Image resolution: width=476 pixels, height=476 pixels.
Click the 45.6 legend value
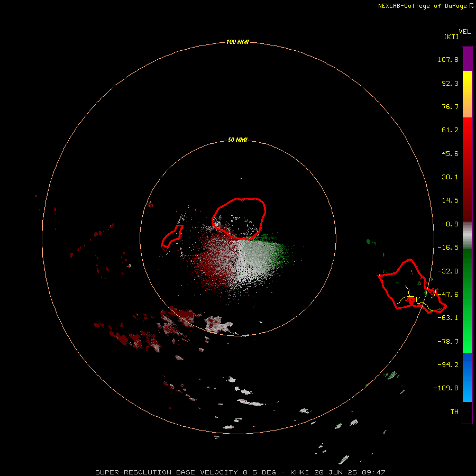tap(450, 153)
